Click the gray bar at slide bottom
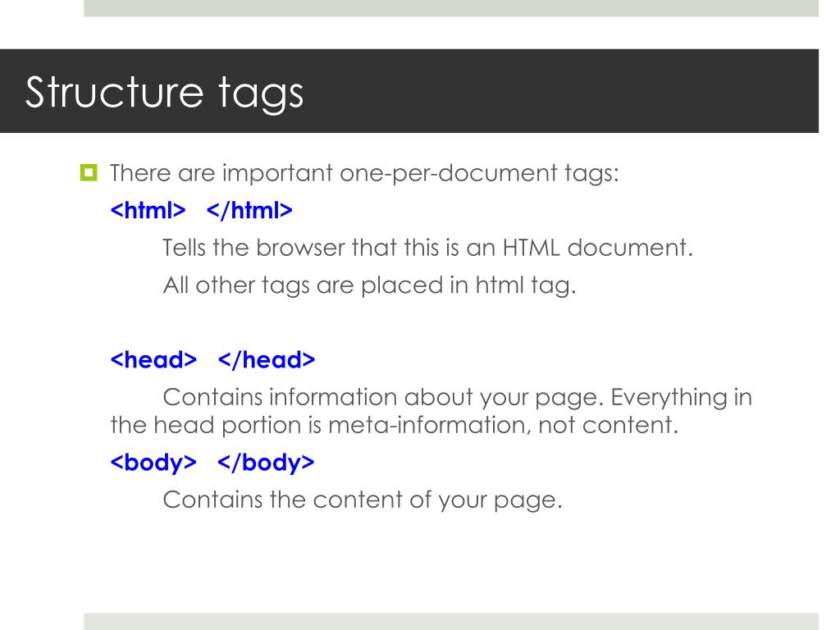The height and width of the screenshot is (630, 840). click(451, 622)
